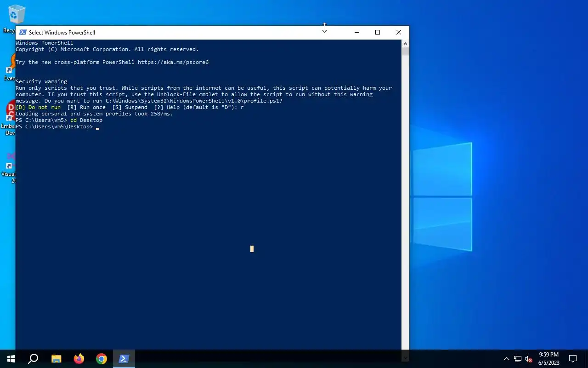
Task: Minimize the Windows PowerShell window
Action: point(357,32)
